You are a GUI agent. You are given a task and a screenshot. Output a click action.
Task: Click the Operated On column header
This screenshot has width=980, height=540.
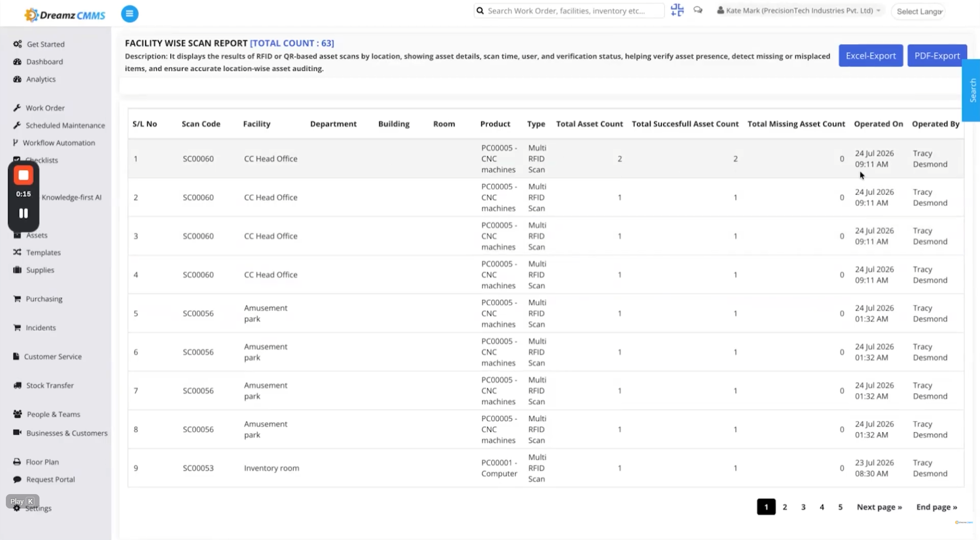(x=878, y=124)
